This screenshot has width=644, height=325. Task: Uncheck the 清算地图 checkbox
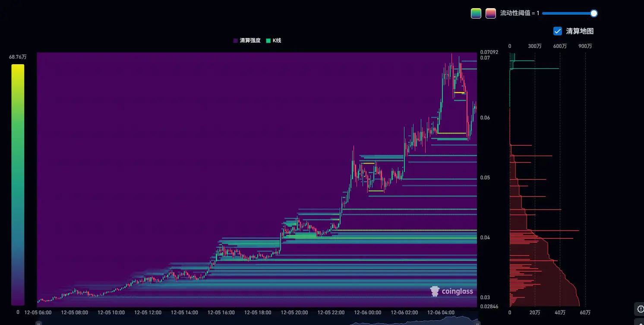pyautogui.click(x=557, y=31)
